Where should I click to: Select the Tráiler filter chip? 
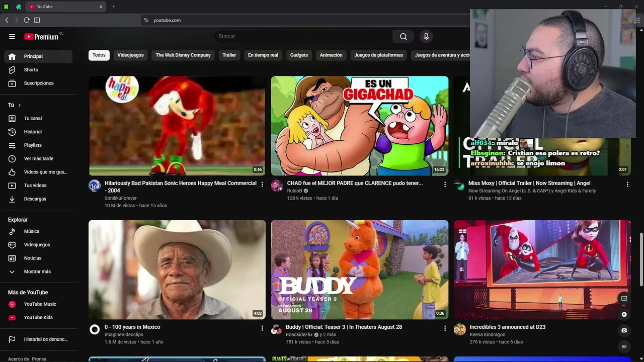pos(229,55)
